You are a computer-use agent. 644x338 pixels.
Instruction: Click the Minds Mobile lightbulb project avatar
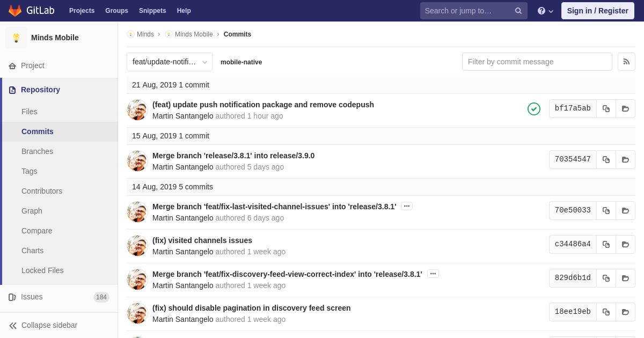click(16, 38)
